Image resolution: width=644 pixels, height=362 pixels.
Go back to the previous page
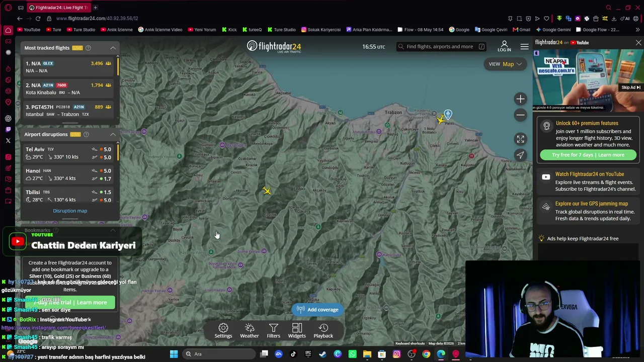coord(20,19)
